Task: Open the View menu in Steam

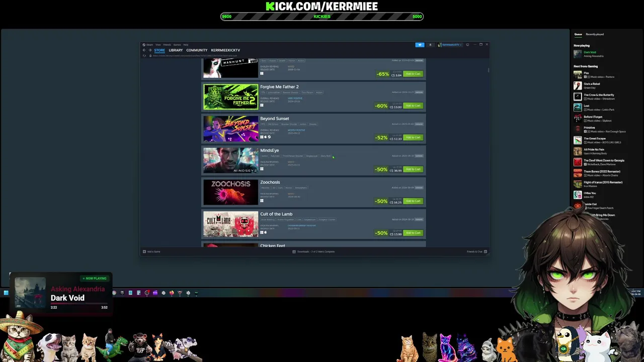Action: (x=158, y=45)
